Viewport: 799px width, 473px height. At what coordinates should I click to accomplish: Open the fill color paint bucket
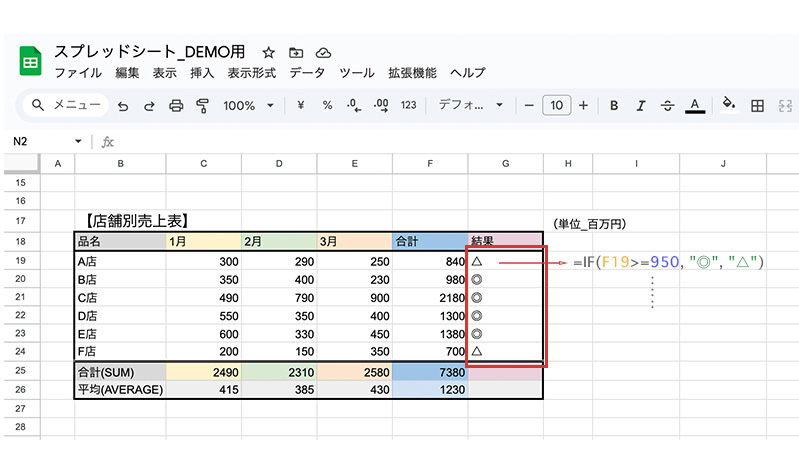(x=729, y=105)
